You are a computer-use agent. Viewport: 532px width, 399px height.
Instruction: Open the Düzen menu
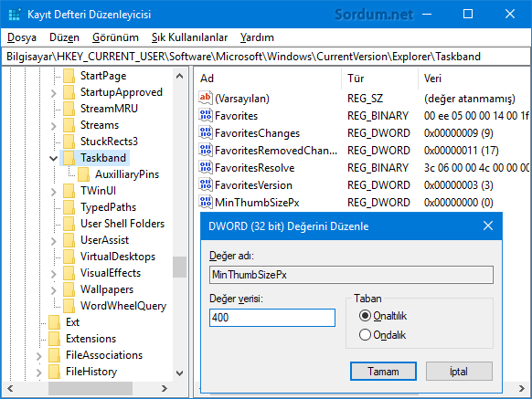pos(65,37)
